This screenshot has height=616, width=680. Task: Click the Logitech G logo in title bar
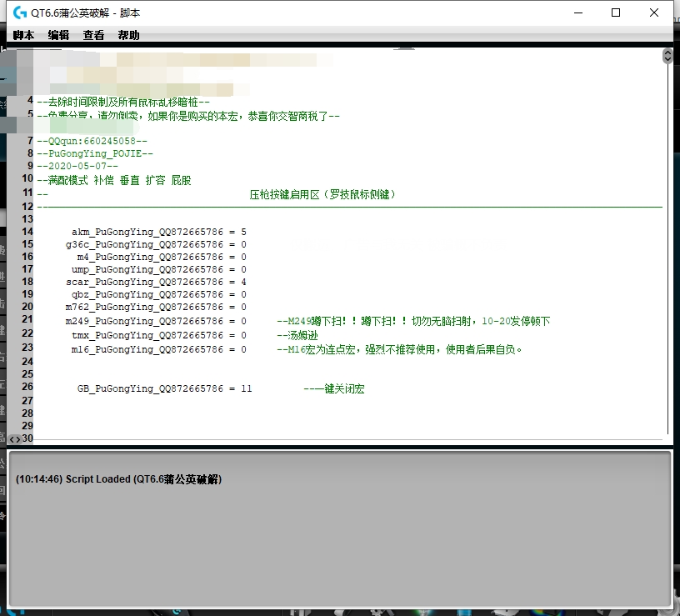(20, 13)
